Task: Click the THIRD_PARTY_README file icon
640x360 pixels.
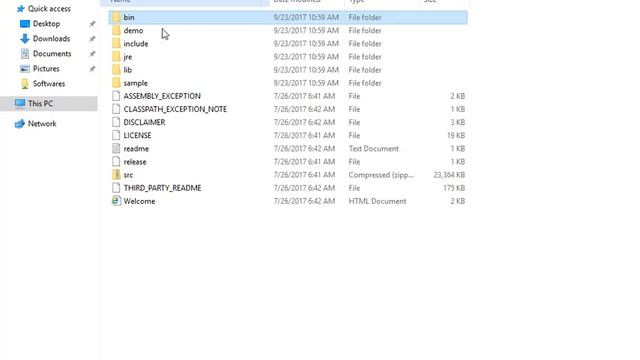Action: coord(116,188)
